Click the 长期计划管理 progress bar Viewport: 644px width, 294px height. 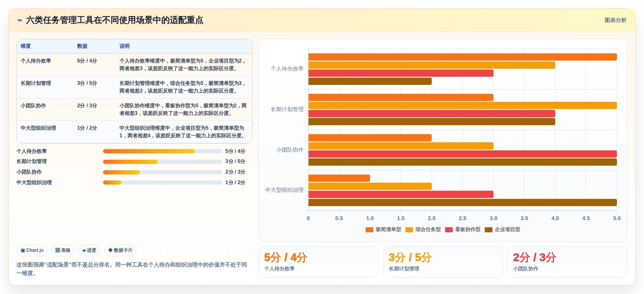[x=163, y=162]
